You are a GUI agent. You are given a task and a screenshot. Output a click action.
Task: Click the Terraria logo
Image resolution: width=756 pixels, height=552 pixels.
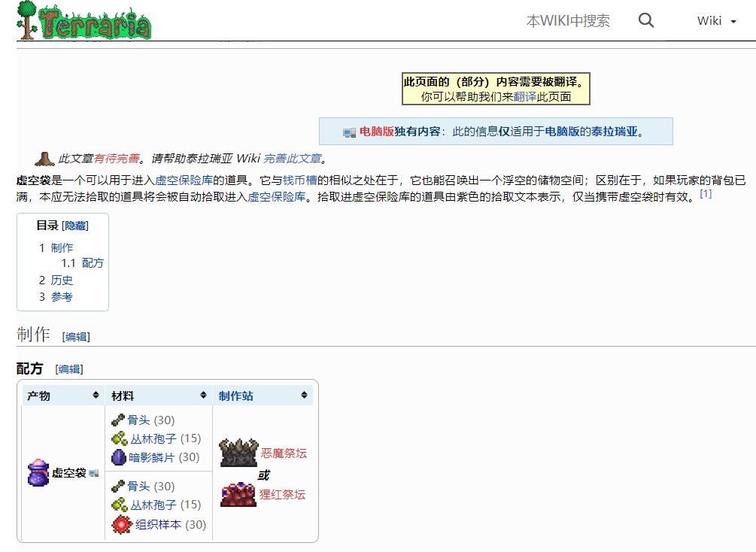pos(84,21)
